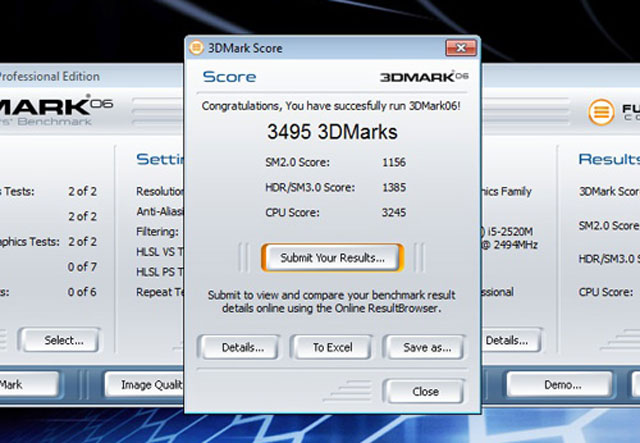Click the orange 3DMark Score title icon
This screenshot has height=443, width=640.
tap(196, 48)
